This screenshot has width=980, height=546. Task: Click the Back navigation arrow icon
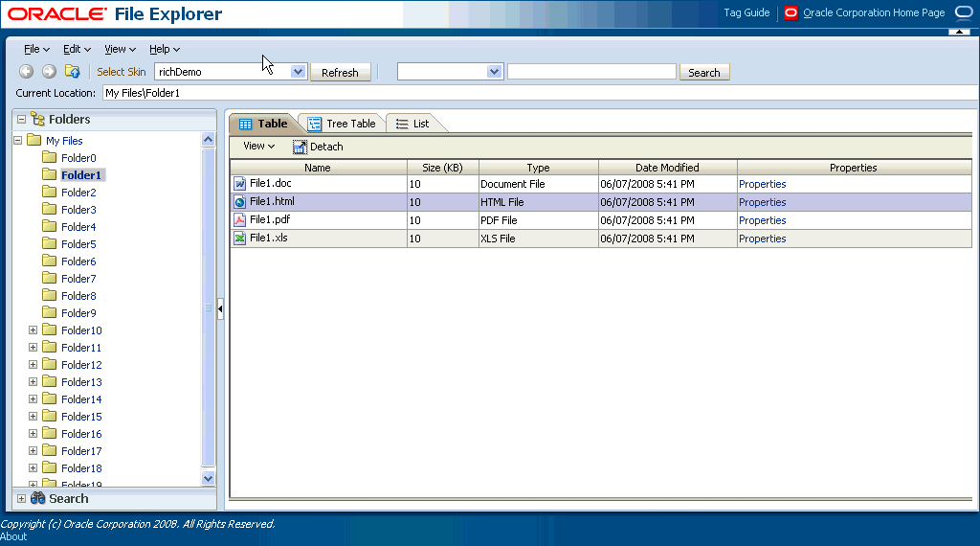26,72
